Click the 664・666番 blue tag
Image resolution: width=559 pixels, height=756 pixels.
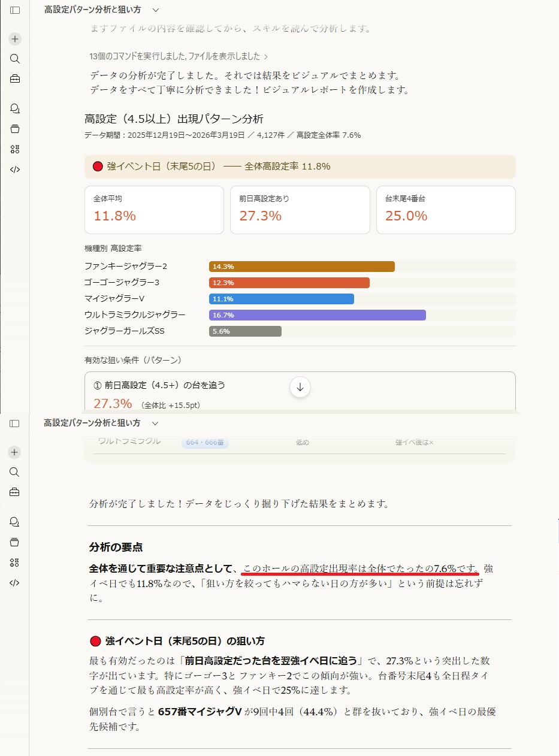click(x=205, y=442)
